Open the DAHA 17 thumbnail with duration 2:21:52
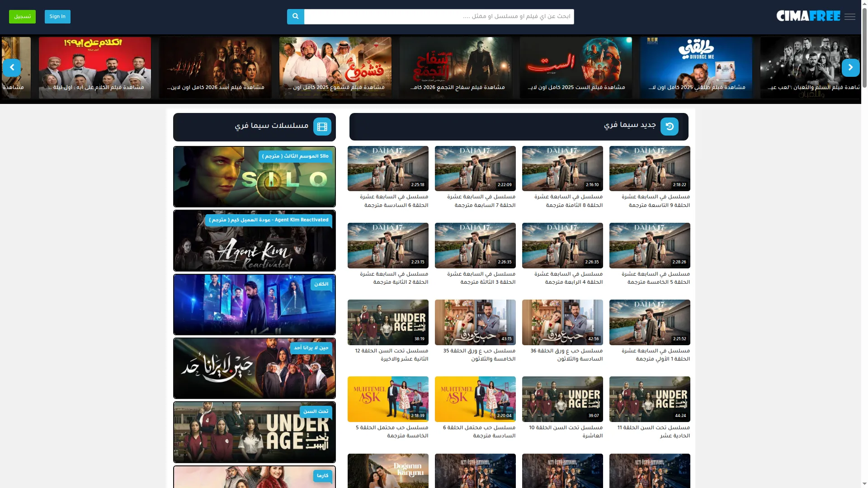 tap(650, 322)
